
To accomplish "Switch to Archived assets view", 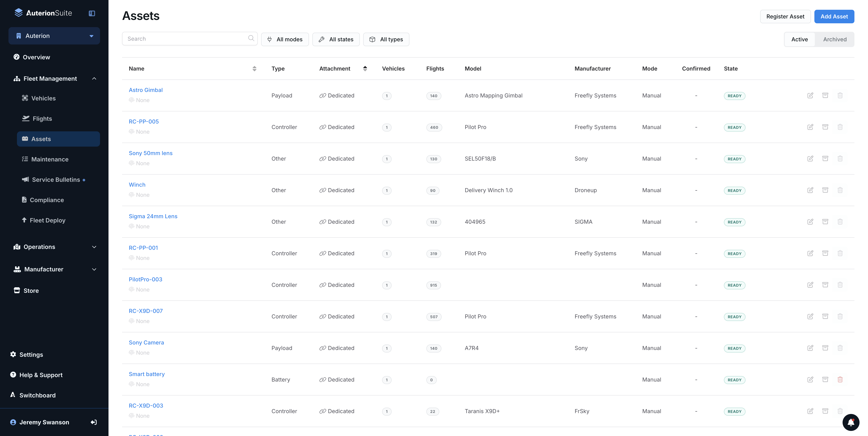I will [x=834, y=39].
